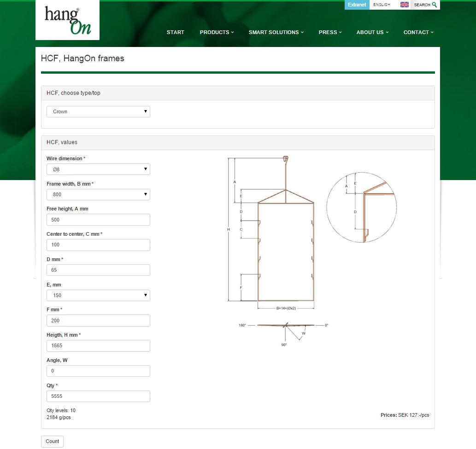Open the E, mm dropdown
This screenshot has width=476, height=449.
tap(98, 295)
